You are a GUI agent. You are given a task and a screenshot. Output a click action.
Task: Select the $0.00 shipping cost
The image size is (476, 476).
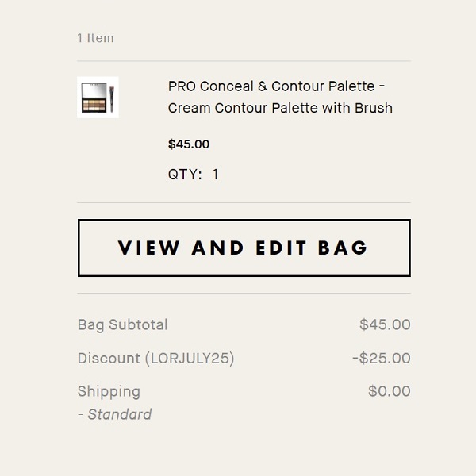[389, 391]
